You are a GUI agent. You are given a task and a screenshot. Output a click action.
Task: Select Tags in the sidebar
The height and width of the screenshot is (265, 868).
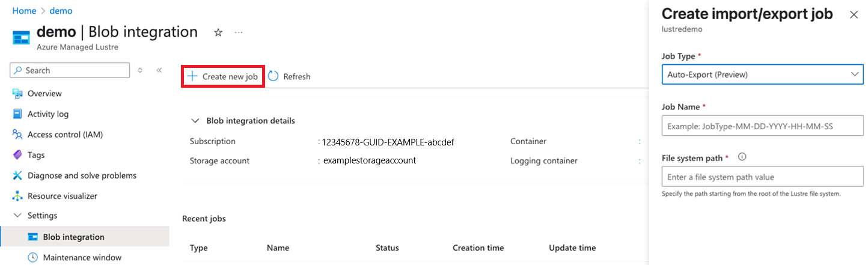coord(36,155)
